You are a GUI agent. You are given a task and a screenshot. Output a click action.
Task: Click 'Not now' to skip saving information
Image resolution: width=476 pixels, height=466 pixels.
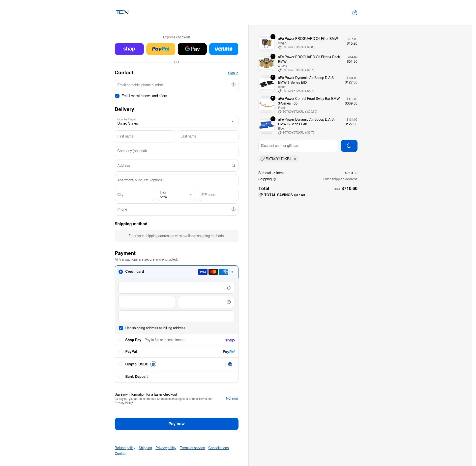click(232, 398)
